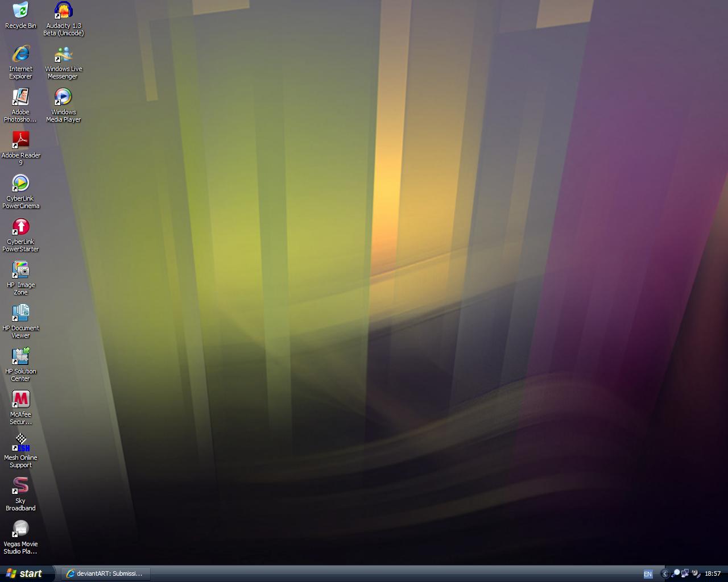The width and height of the screenshot is (728, 582).
Task: Select the Adobe Reader 9 icon
Action: point(20,148)
